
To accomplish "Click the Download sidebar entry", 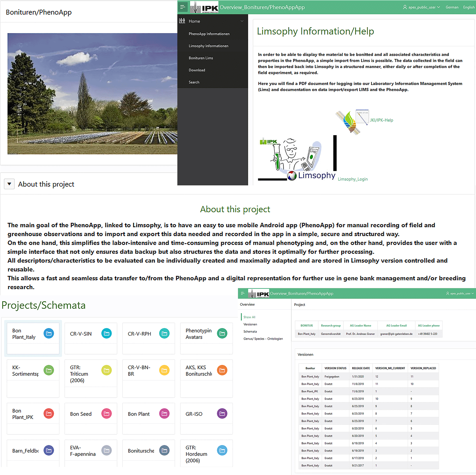I will (197, 70).
